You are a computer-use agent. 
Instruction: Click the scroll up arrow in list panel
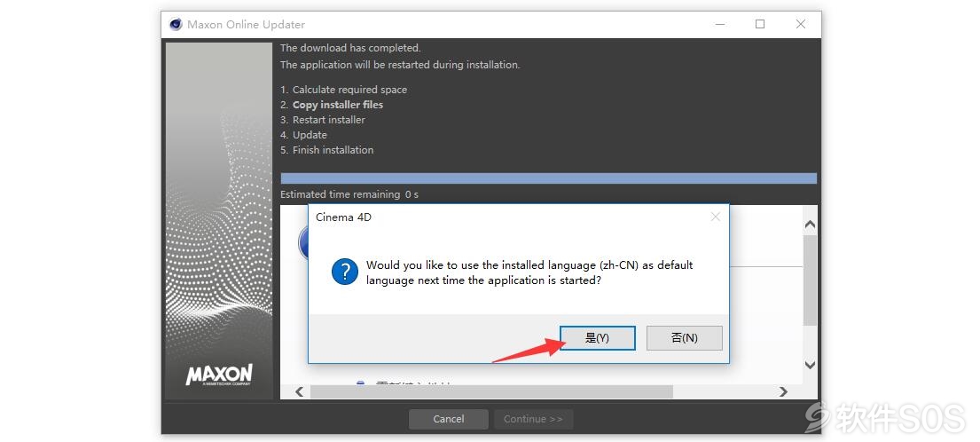click(x=810, y=224)
